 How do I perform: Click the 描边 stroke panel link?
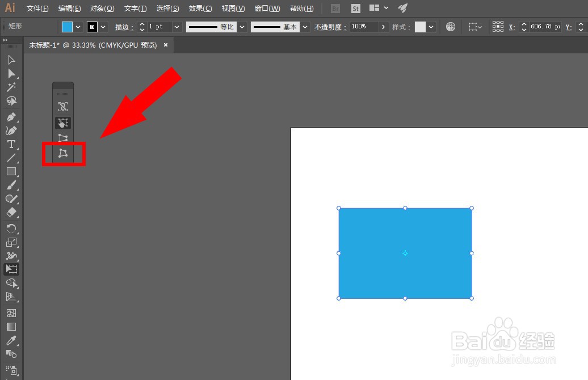(x=124, y=27)
